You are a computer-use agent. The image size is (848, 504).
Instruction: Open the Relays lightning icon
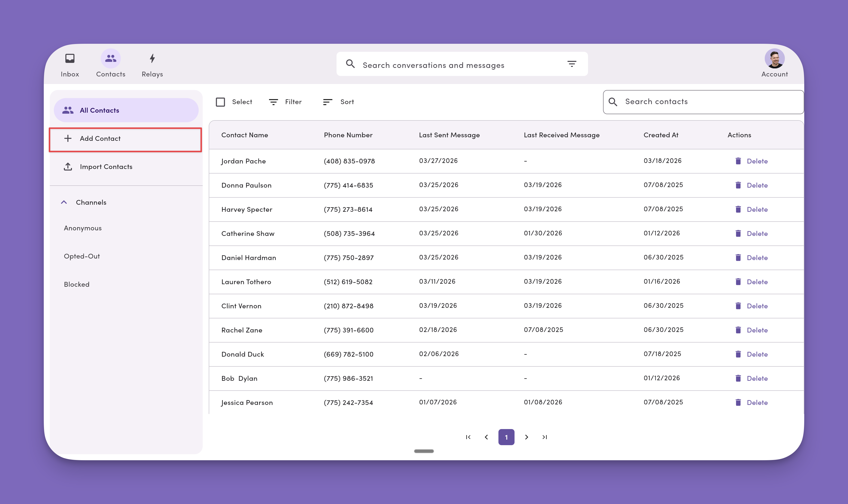152,58
